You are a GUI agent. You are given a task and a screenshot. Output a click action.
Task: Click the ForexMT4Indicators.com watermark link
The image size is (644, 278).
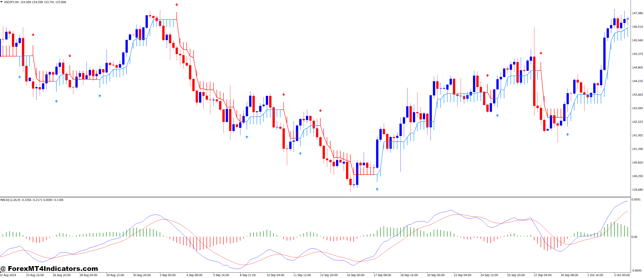(52, 269)
